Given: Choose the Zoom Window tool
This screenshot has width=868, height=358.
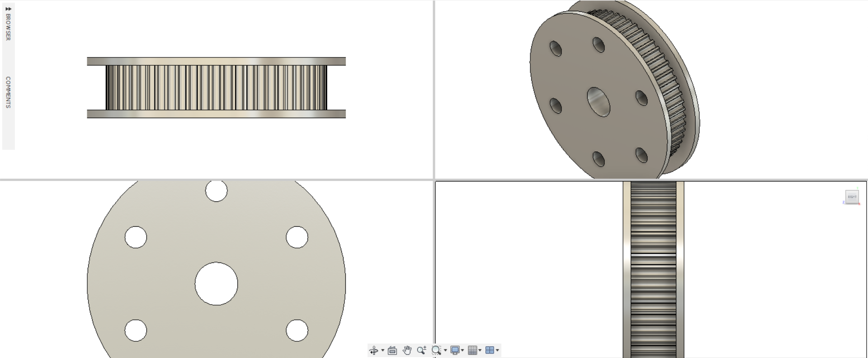Looking at the screenshot, I should click(436, 350).
